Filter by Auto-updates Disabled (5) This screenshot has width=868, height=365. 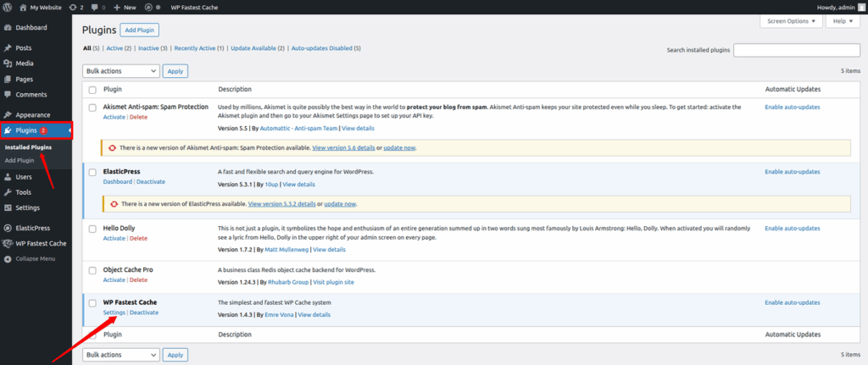click(326, 48)
